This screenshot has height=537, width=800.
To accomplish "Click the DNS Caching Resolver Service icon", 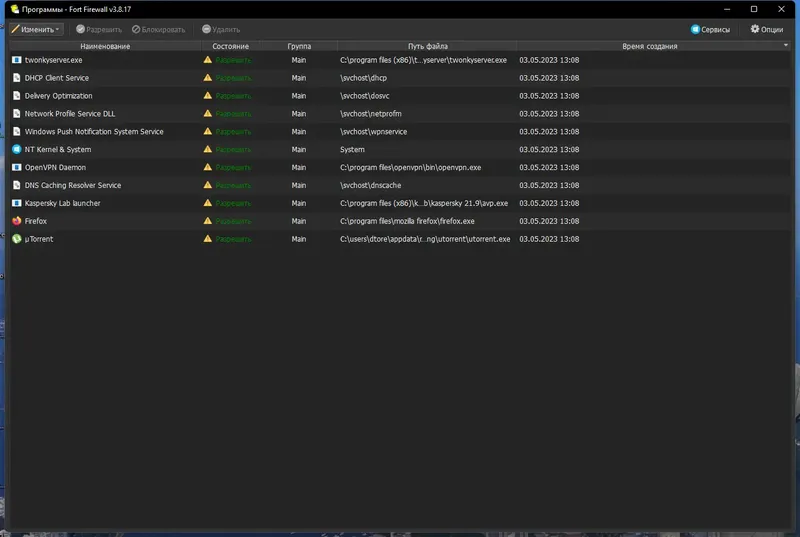I will pos(16,185).
